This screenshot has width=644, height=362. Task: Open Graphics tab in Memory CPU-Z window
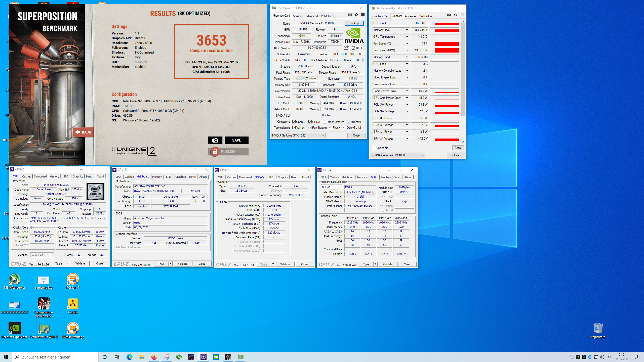click(x=283, y=177)
